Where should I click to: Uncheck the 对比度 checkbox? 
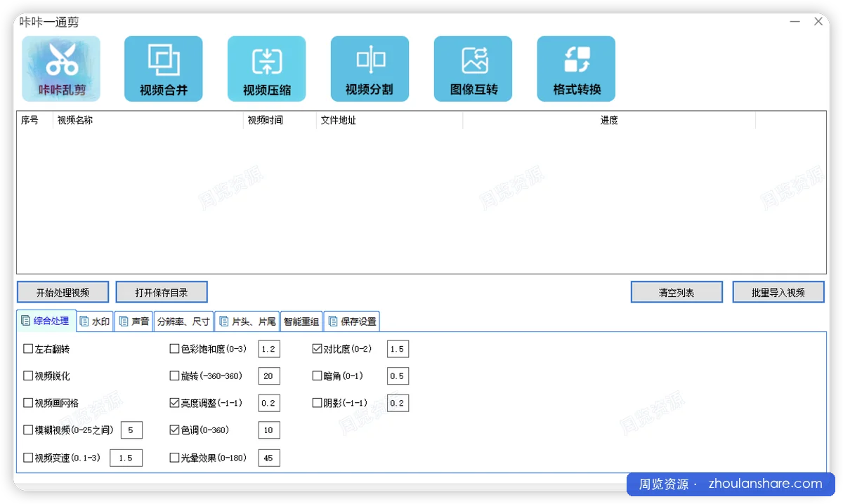[x=317, y=349]
